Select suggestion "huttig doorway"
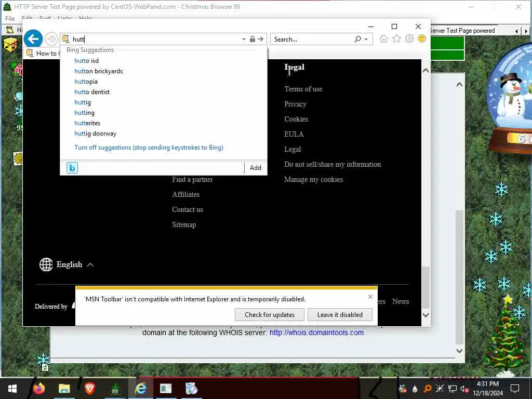 click(96, 134)
